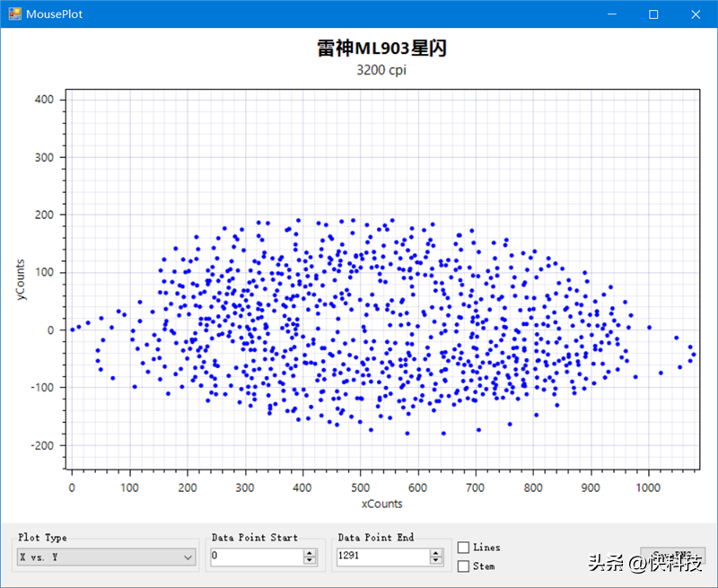Increase Data Point Start with up arrow
The width and height of the screenshot is (718, 588).
coord(311,553)
